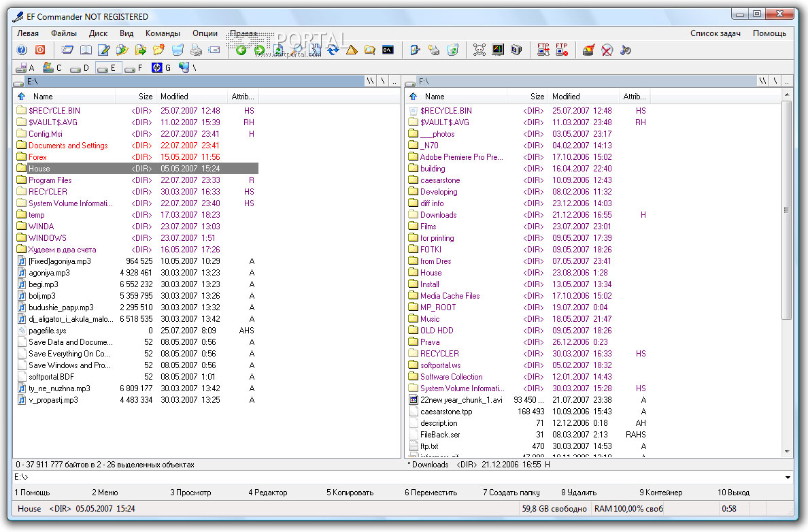Image resolution: width=808 pixels, height=532 pixels.
Task: Click the 5 Копировать function button
Action: [350, 493]
